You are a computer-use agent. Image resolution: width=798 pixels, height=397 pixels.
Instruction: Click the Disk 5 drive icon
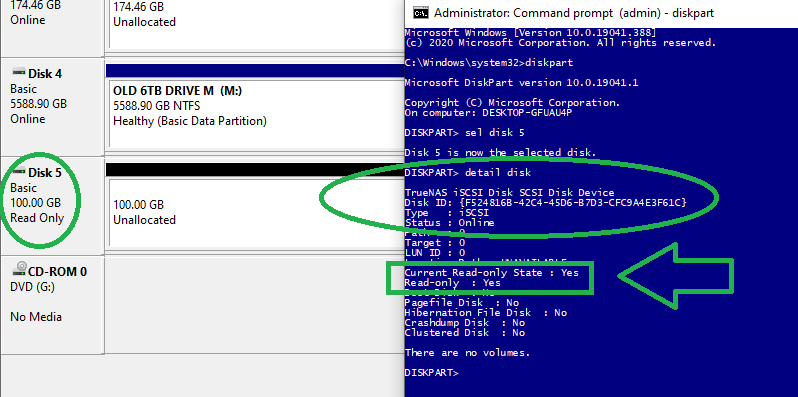(x=18, y=171)
